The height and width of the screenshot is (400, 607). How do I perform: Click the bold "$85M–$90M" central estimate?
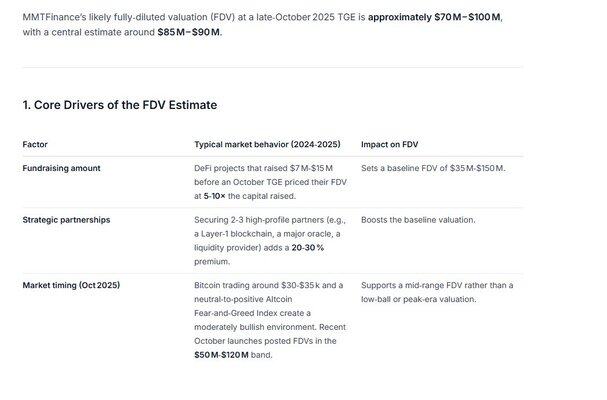point(190,32)
